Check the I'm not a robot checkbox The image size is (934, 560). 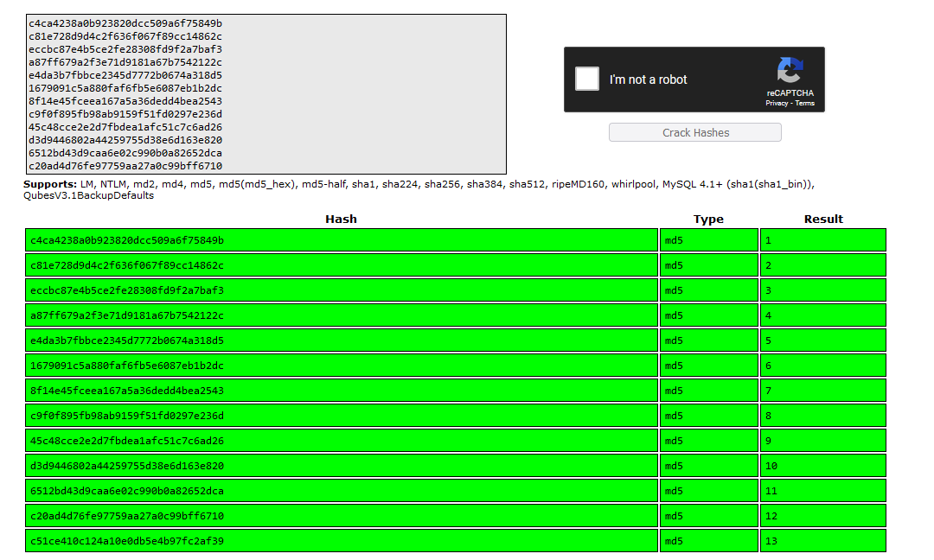point(586,80)
